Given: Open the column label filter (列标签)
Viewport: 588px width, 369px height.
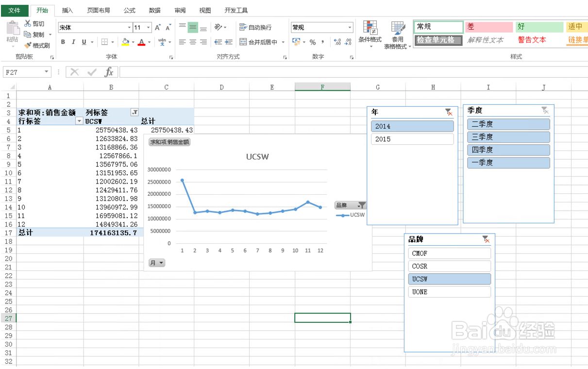Looking at the screenshot, I should [x=134, y=113].
